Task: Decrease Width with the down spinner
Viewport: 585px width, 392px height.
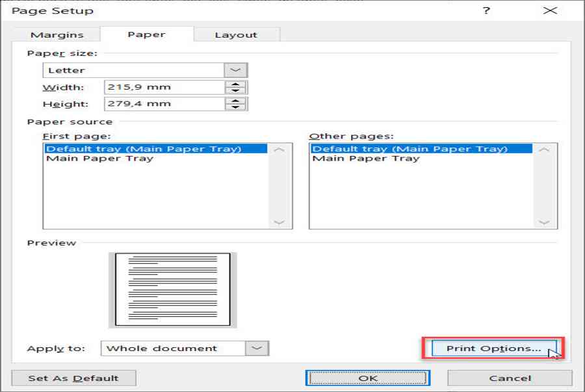Action: 235,90
